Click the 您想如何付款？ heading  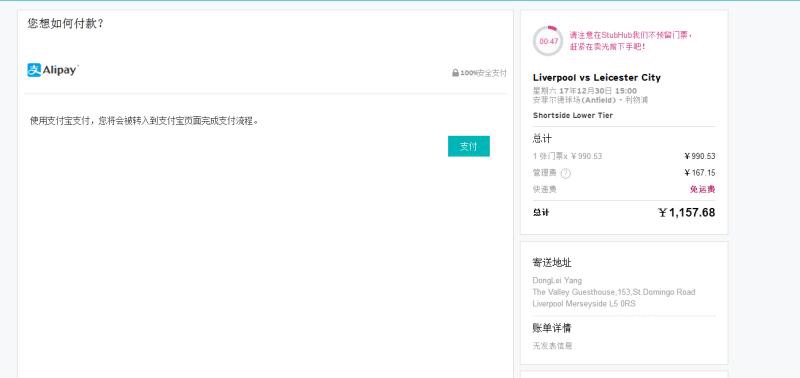[x=66, y=23]
